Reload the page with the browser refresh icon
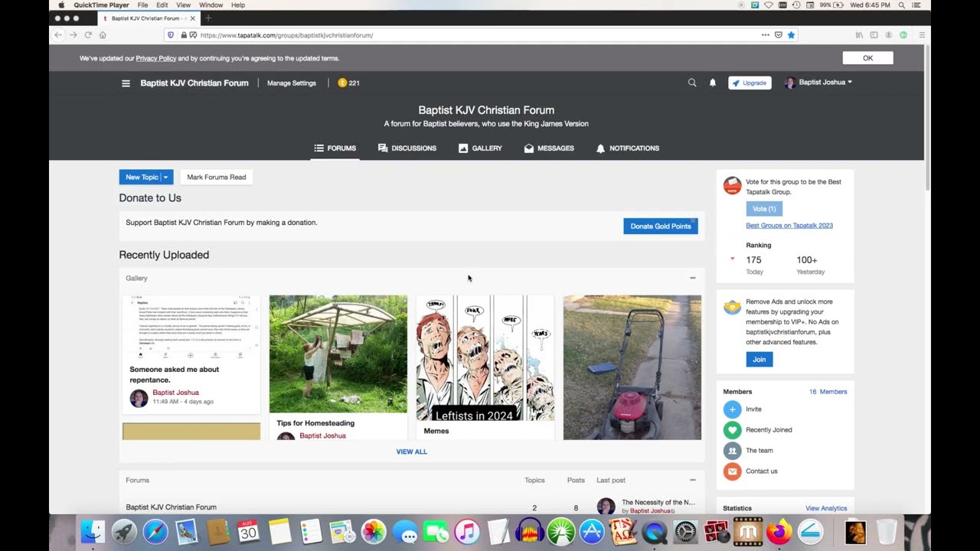Viewport: 980px width, 551px height. 88,35
